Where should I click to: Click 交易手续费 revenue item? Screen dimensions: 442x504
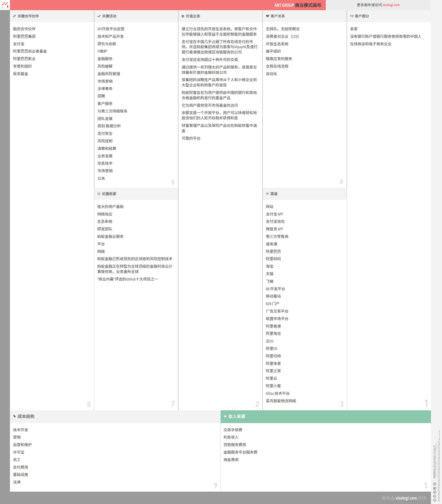point(233,430)
